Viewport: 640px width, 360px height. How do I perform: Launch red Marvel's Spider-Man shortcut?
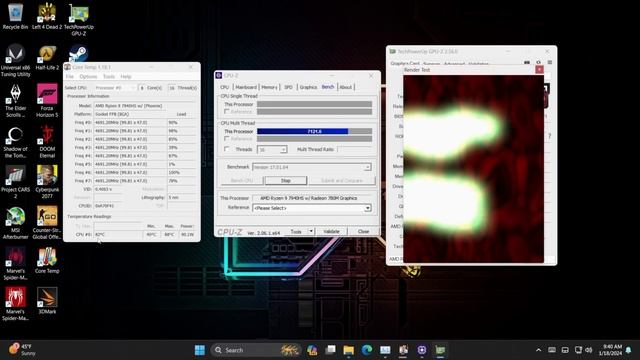(16, 304)
